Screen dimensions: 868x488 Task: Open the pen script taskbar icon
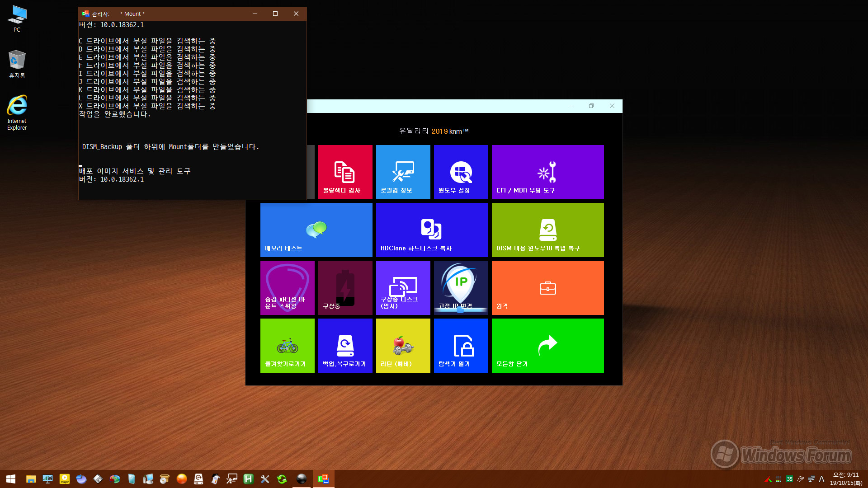coord(215,479)
